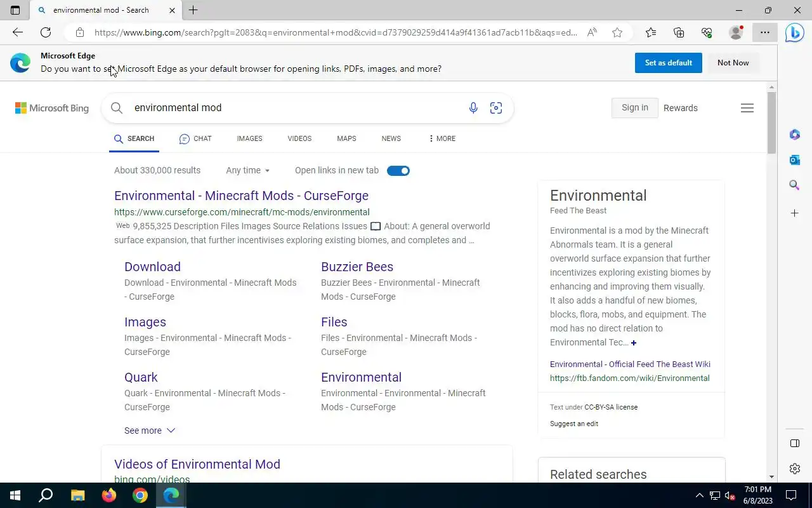Click the profile avatar icon
The width and height of the screenshot is (812, 508).
(736, 32)
